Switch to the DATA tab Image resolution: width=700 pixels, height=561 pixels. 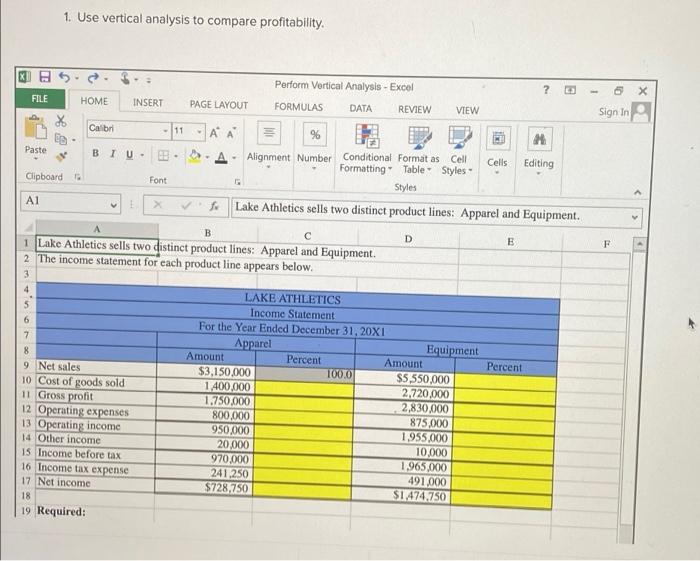[x=361, y=108]
